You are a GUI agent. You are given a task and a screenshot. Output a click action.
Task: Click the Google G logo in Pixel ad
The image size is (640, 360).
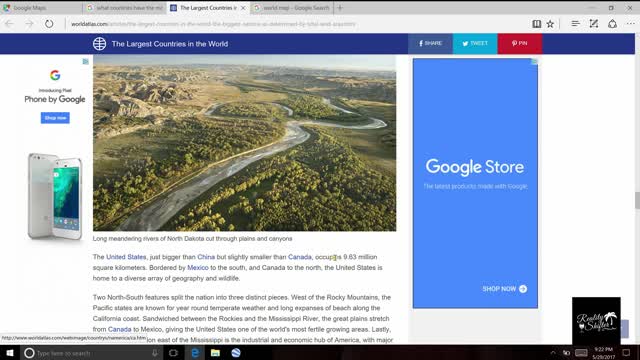[x=55, y=75]
